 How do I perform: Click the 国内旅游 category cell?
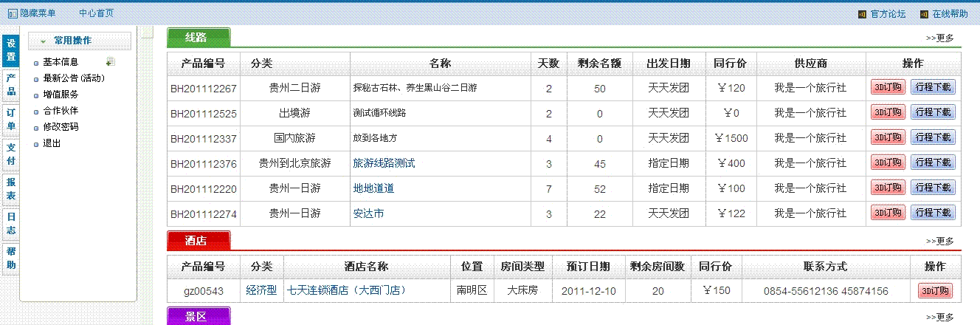coord(294,138)
